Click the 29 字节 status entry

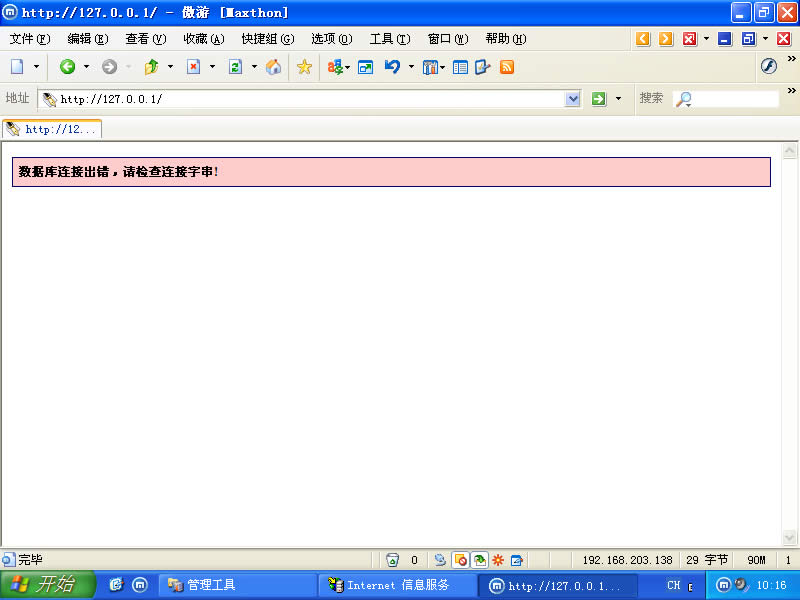[707, 560]
